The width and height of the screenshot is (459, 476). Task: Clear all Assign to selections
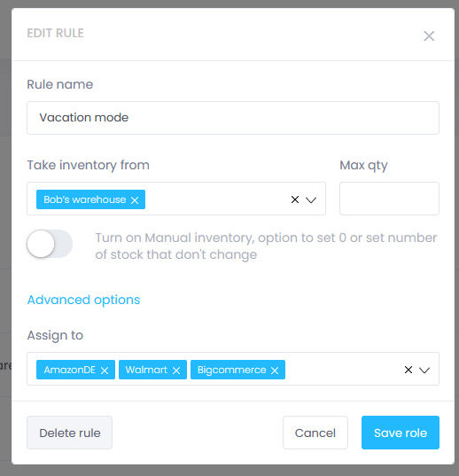pos(408,370)
